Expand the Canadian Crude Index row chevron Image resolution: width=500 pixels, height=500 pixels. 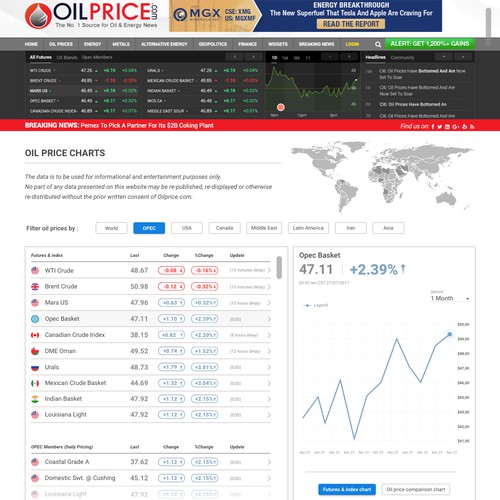pos(269,335)
